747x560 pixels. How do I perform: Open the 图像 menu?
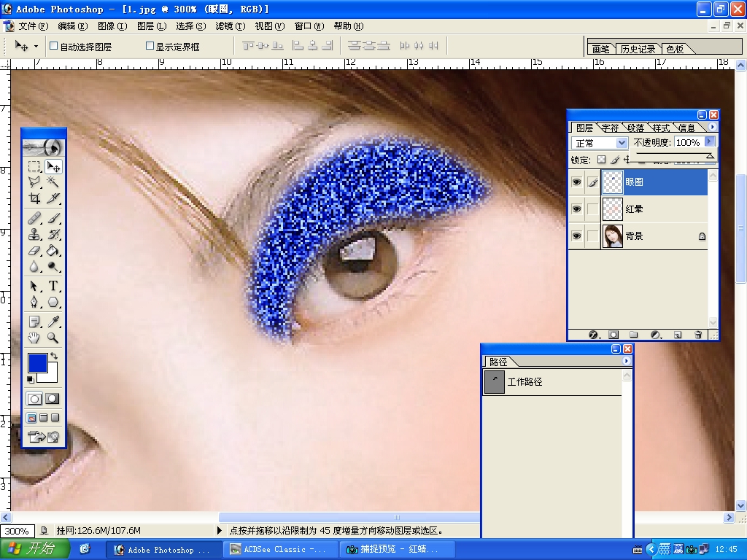tap(112, 26)
